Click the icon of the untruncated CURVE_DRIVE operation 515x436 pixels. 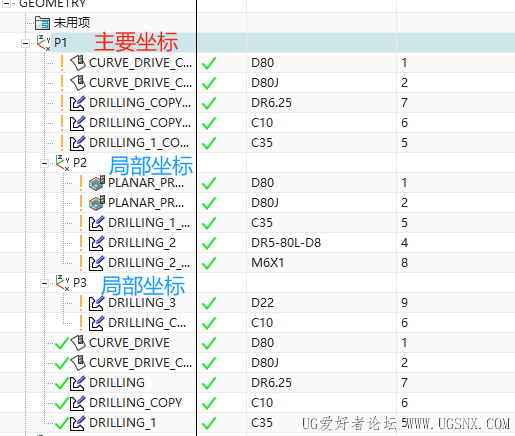pos(78,343)
